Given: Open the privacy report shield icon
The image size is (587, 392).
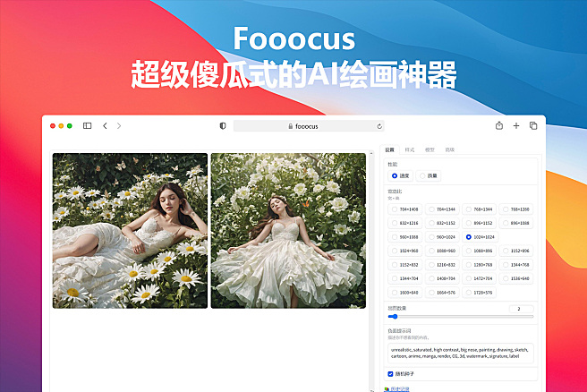Looking at the screenshot, I should click(223, 126).
